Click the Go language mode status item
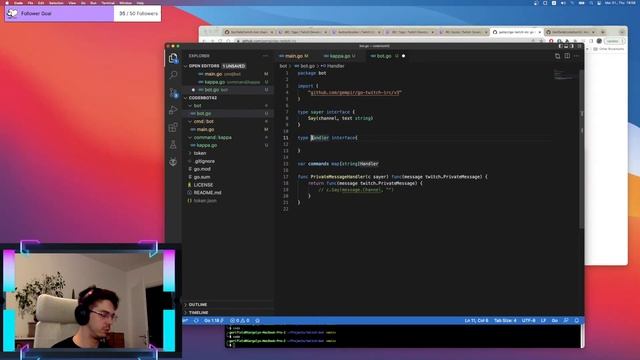Viewport: 640px width, 360px height. pos(555,321)
